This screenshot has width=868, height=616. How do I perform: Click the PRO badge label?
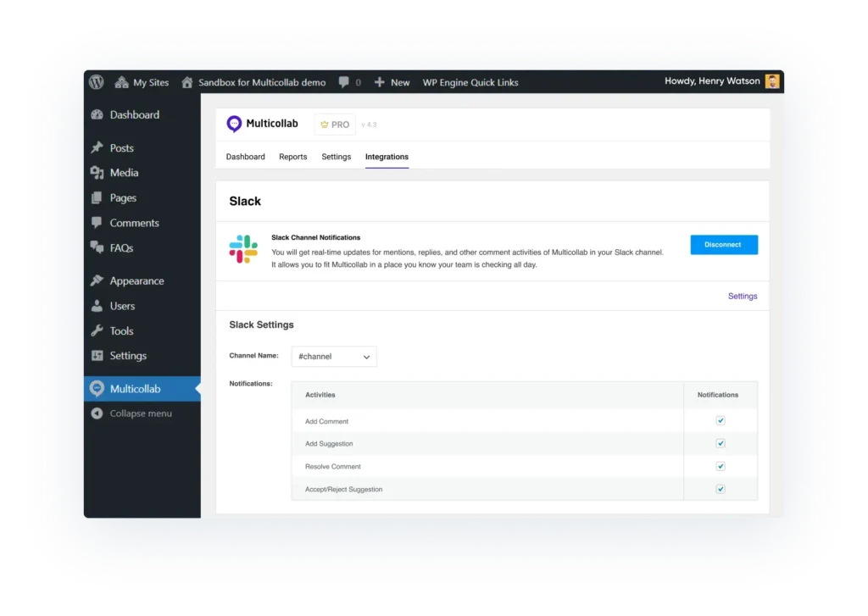[x=340, y=125]
